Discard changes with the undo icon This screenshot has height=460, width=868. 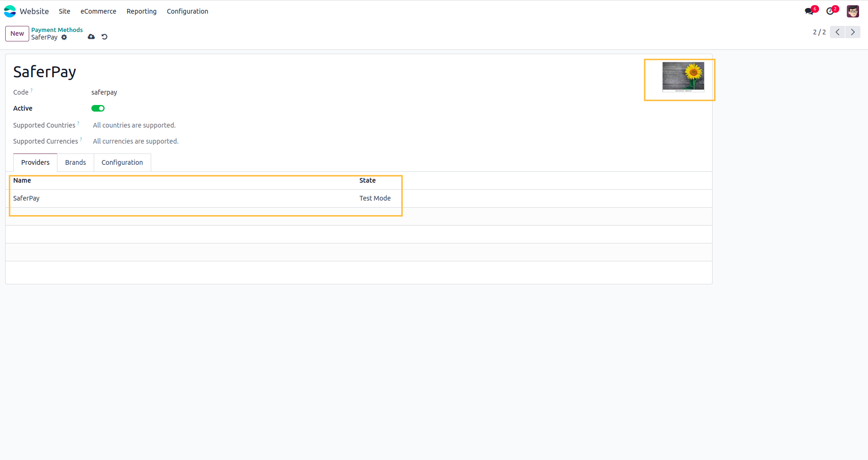click(105, 37)
